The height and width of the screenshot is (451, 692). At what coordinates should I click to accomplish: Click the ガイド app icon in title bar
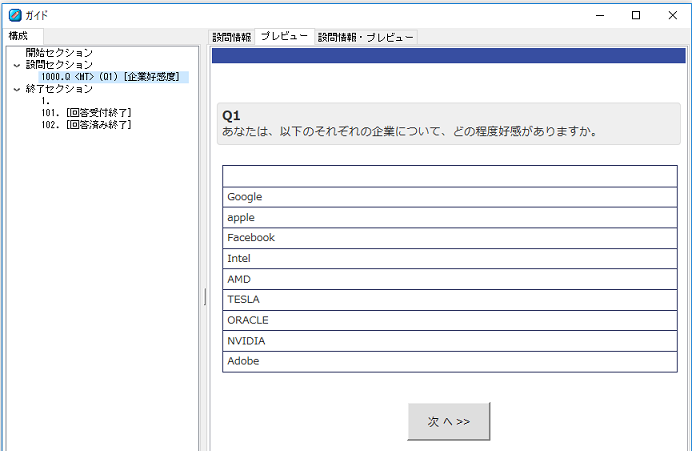[15, 15]
